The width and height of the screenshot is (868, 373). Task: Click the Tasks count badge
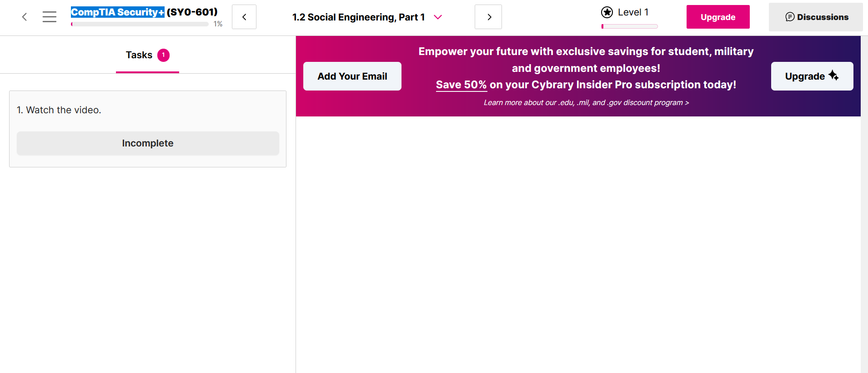(x=163, y=55)
